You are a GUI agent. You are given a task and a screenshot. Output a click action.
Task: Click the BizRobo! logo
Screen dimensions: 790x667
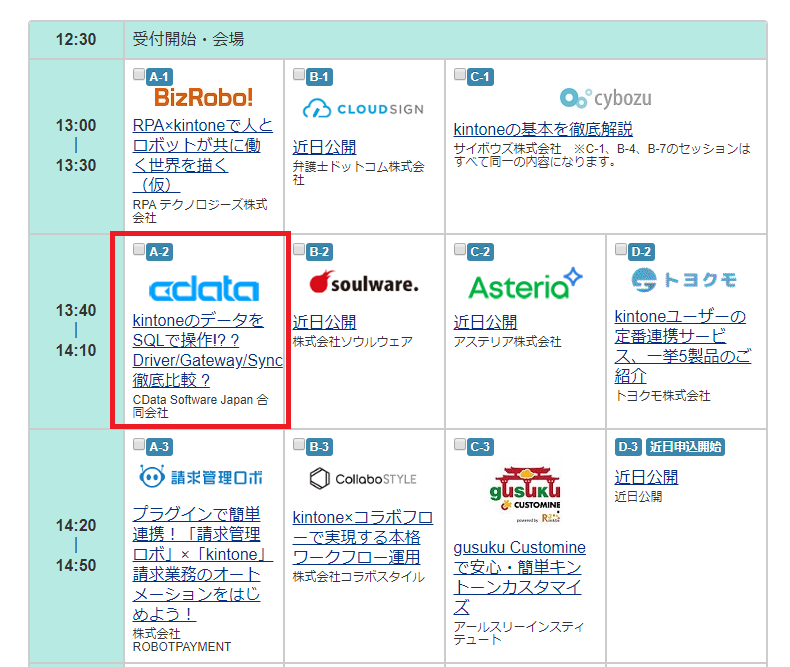pyautogui.click(x=204, y=97)
